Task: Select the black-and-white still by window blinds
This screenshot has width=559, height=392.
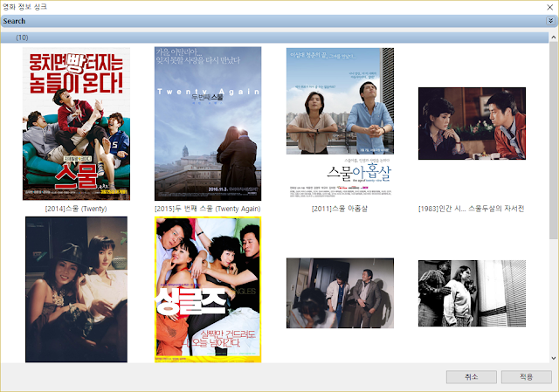Action: pyautogui.click(x=472, y=293)
